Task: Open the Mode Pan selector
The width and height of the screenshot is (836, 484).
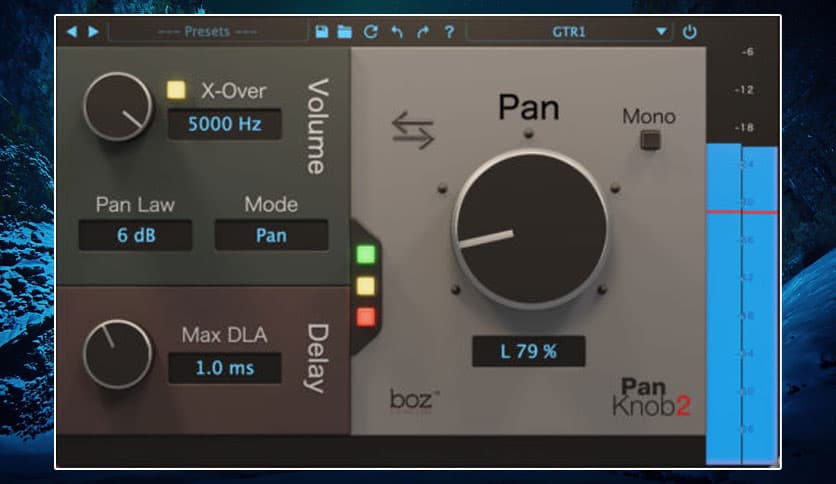Action: pyautogui.click(x=271, y=235)
